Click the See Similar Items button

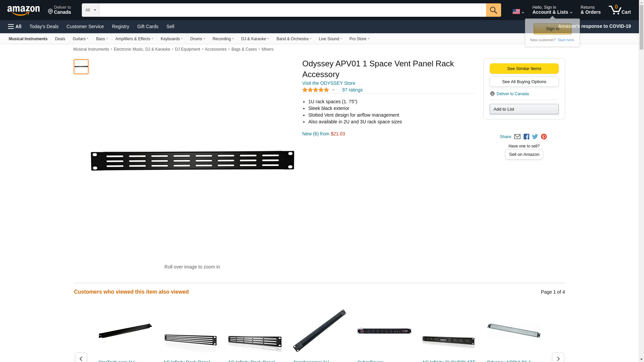pos(524,69)
